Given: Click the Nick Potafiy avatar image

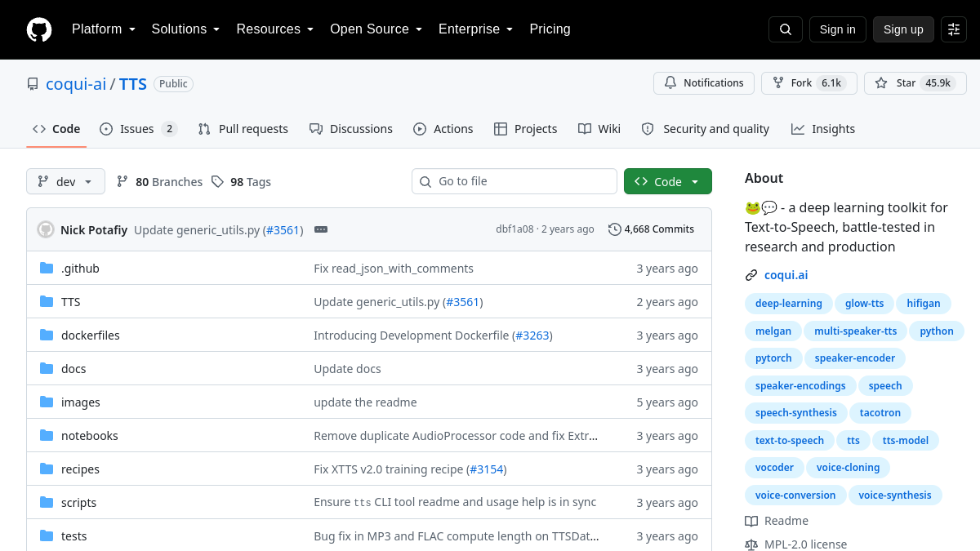Looking at the screenshot, I should click(46, 229).
